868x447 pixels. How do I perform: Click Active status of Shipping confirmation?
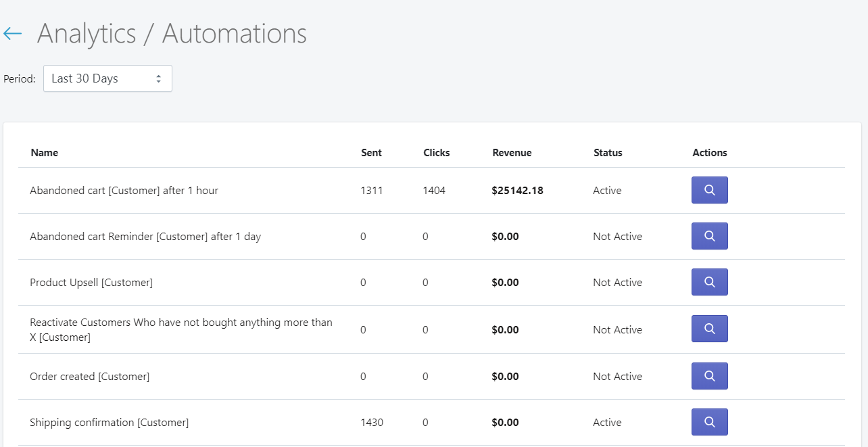pos(607,423)
